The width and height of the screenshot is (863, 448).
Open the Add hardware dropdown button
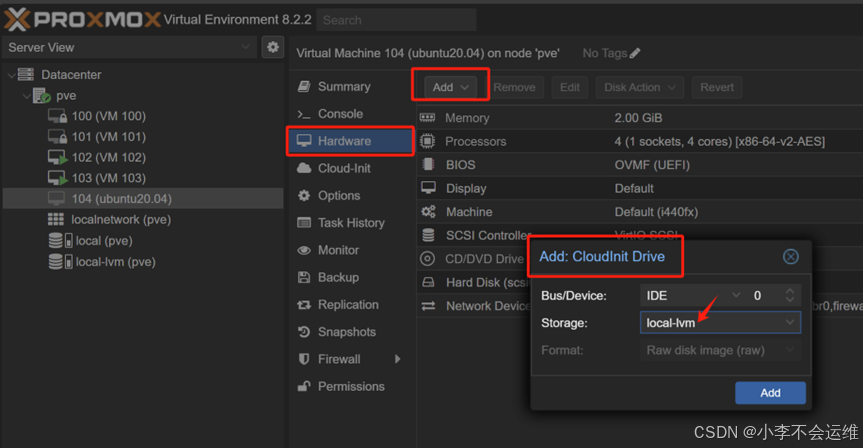click(451, 87)
